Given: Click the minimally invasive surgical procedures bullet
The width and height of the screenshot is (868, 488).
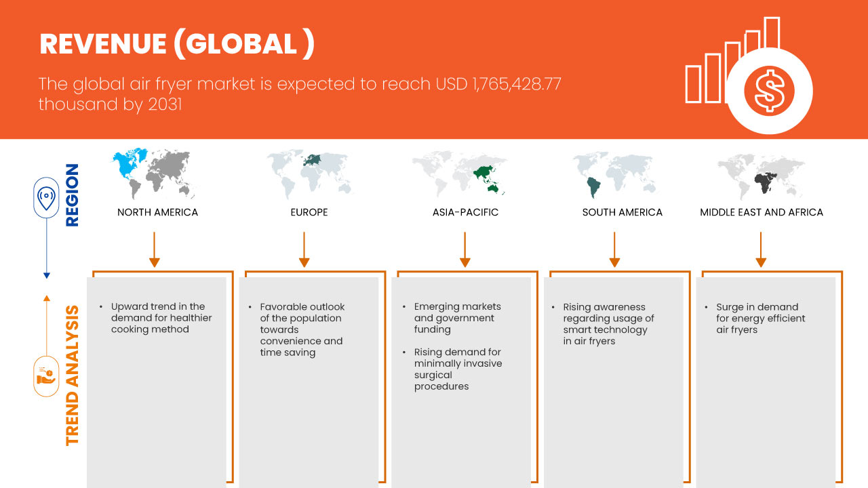Looking at the screenshot, I should click(458, 369).
